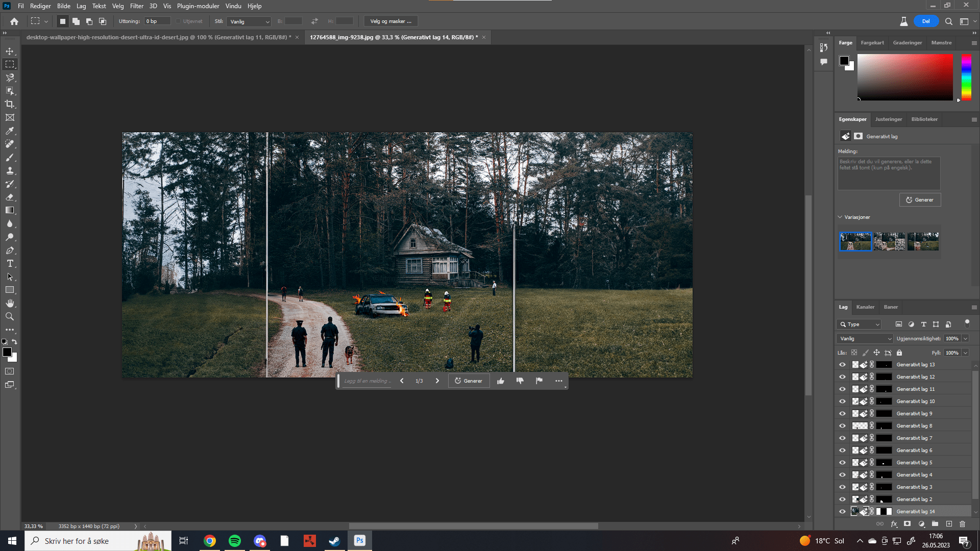Lock layer transparency in the Layers panel
Screen dimensions: 980x551
[x=854, y=353]
